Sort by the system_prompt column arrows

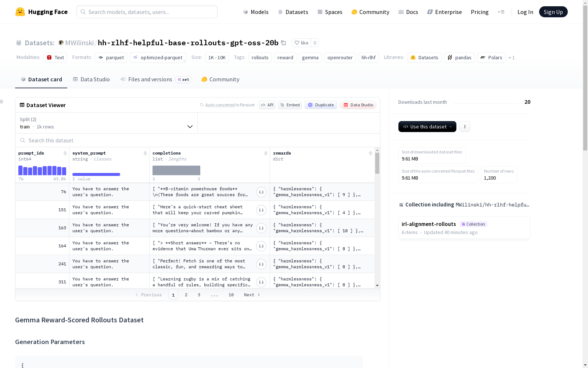tap(145, 153)
